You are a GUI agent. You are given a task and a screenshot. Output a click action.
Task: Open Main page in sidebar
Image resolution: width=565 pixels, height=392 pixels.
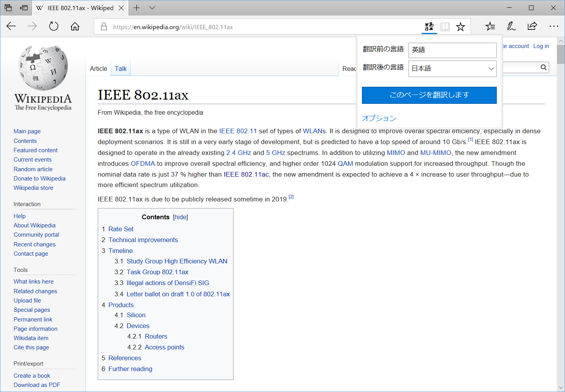(x=27, y=131)
